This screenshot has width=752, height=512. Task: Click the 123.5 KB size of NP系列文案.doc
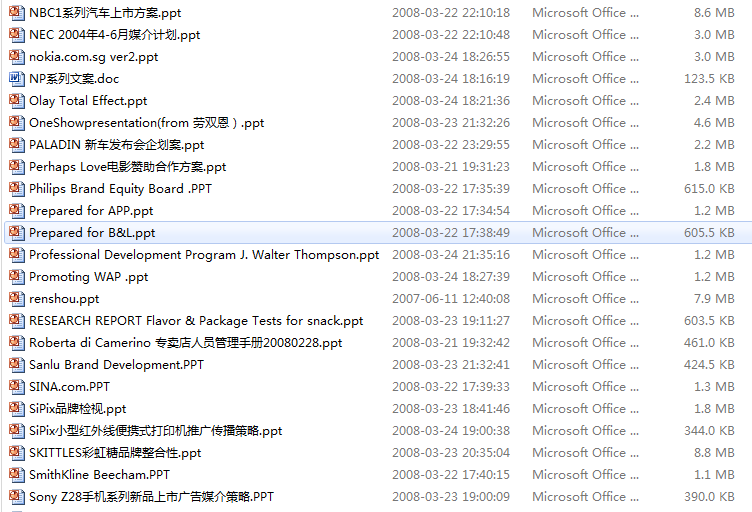pyautogui.click(x=709, y=79)
